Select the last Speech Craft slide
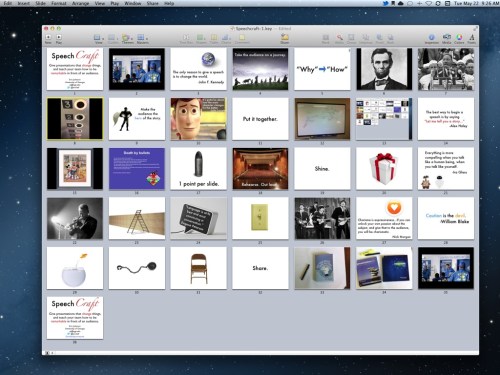The width and height of the screenshot is (500, 375). pyautogui.click(x=75, y=318)
